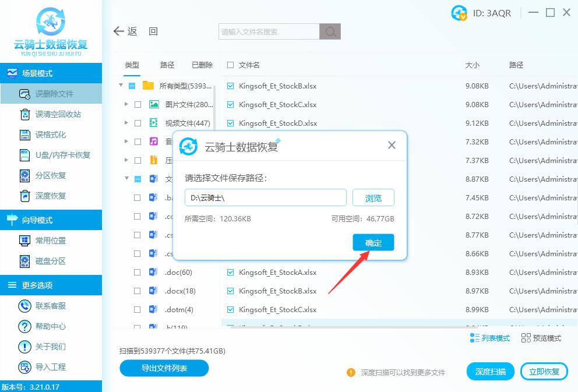The height and width of the screenshot is (392, 578).
Task: Click 立即恢复 recover now
Action: pos(544,372)
